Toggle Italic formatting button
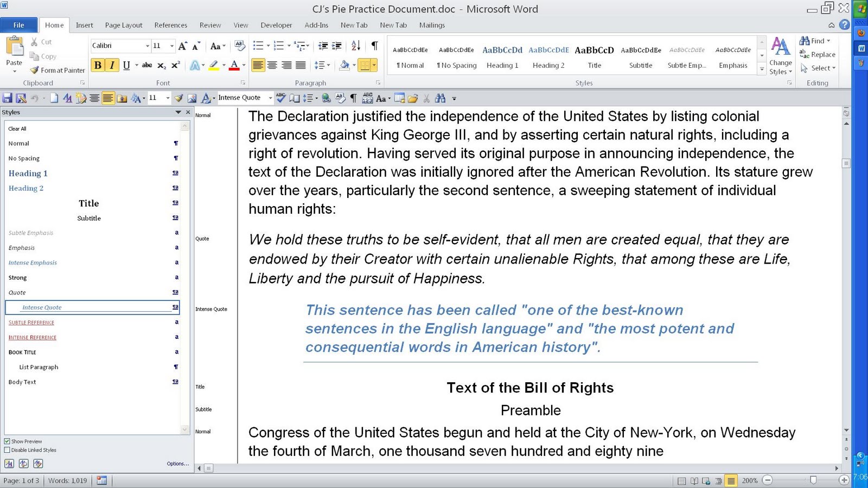 pos(112,65)
